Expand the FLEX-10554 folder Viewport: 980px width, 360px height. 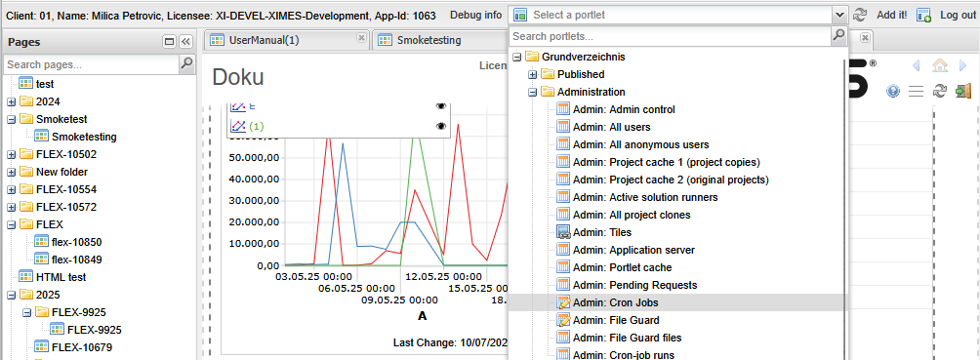point(12,188)
